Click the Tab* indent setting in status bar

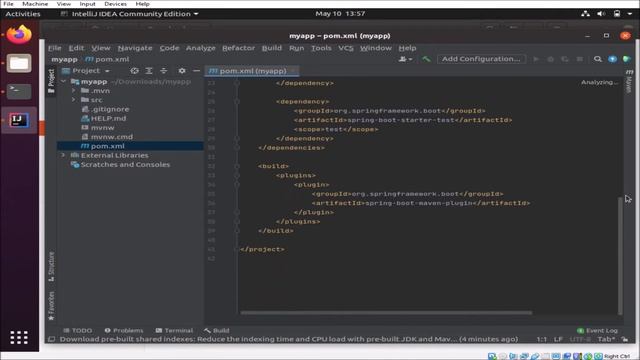tap(606, 339)
